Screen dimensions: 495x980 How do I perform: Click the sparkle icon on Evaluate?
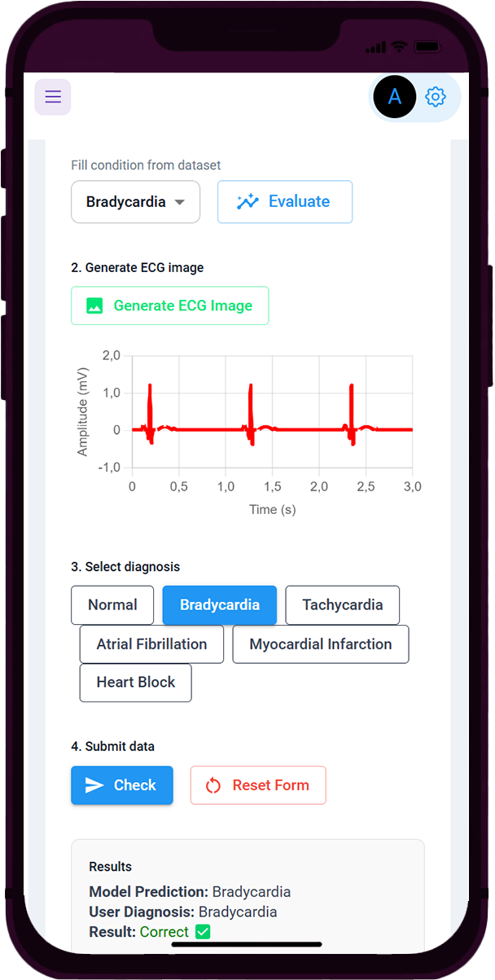coord(247,202)
